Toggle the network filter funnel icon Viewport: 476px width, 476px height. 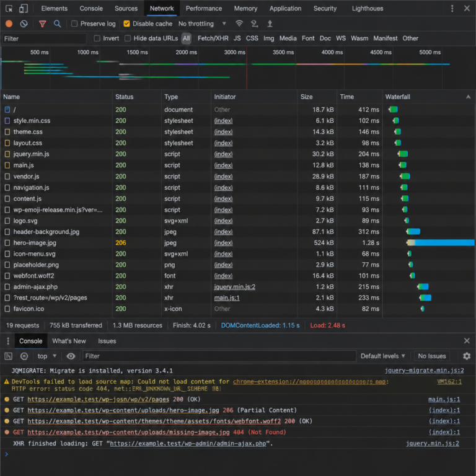click(43, 24)
